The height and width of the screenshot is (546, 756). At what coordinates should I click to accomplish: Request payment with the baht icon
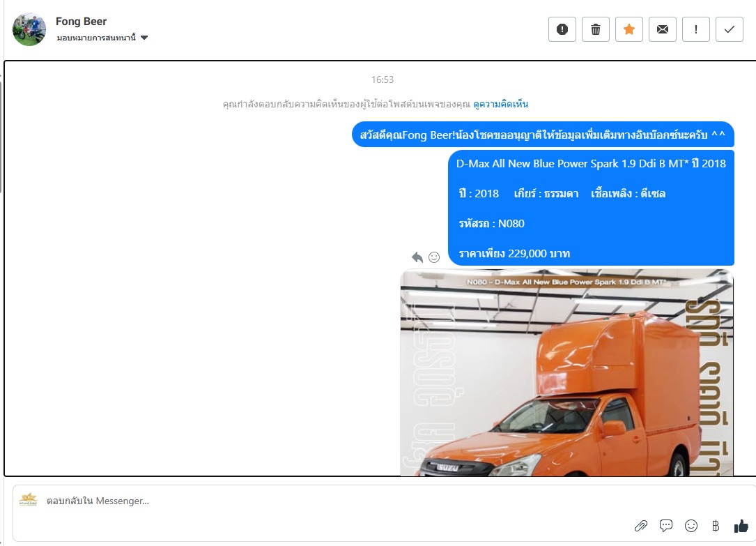[716, 526]
